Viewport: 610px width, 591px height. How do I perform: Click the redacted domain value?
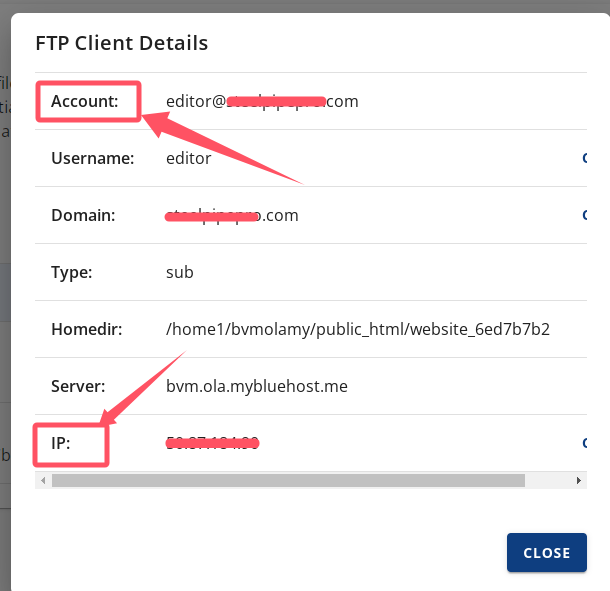232,215
